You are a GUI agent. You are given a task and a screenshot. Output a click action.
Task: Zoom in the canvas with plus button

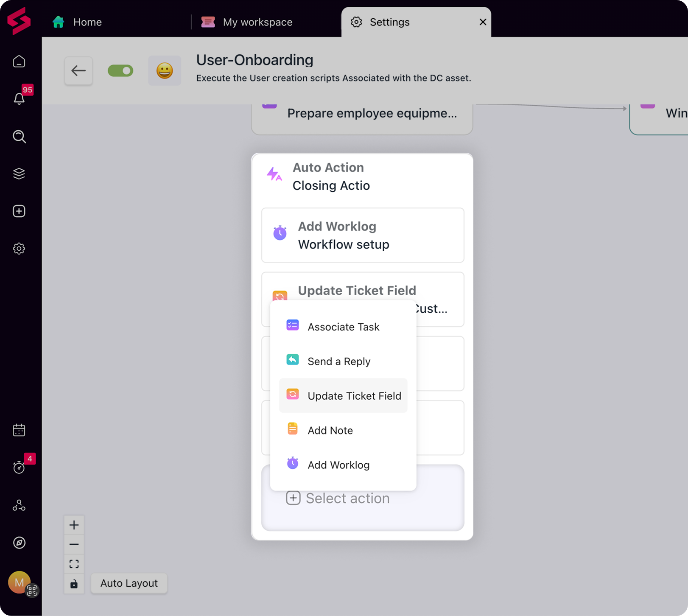(x=74, y=525)
